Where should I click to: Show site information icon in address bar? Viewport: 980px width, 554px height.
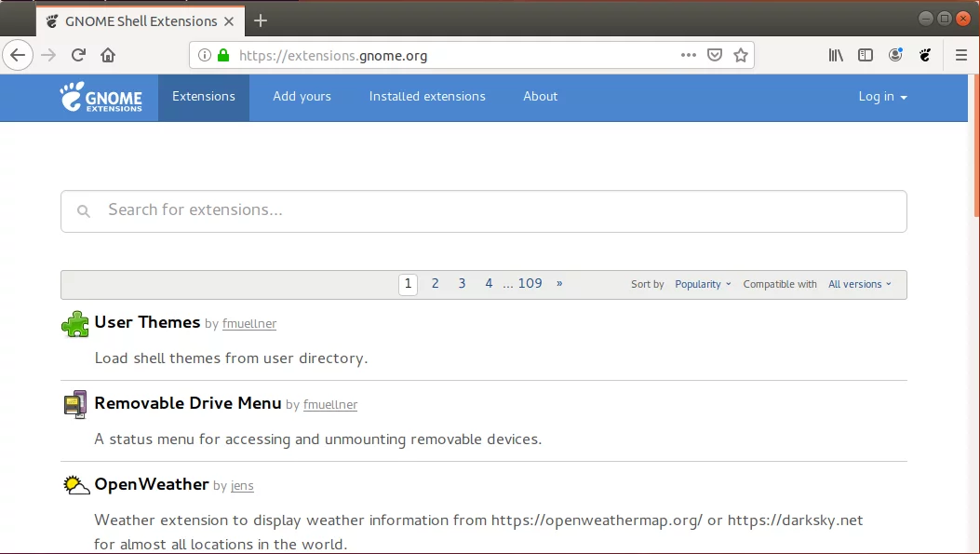[205, 55]
